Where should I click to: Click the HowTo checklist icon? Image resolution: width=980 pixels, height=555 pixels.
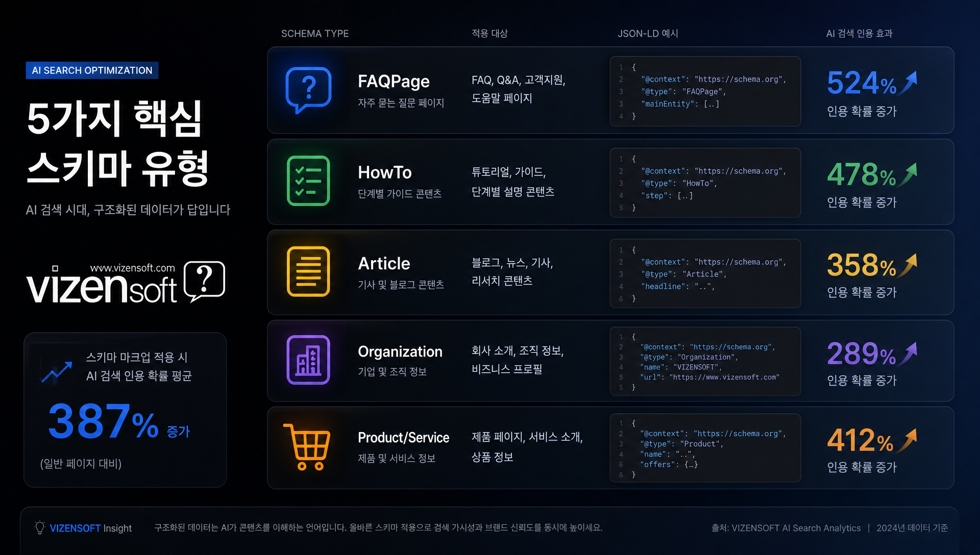click(308, 181)
